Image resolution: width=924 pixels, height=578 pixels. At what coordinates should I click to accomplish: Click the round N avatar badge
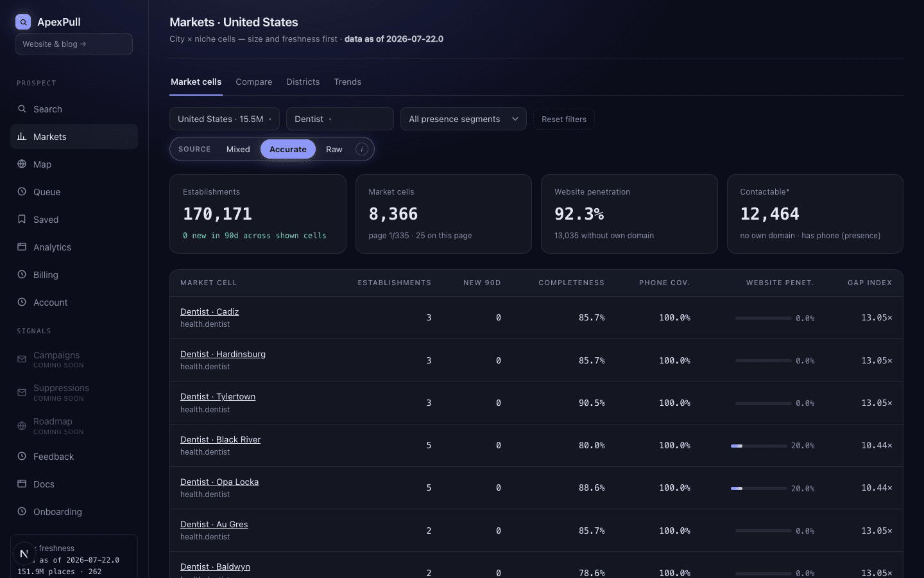click(24, 554)
